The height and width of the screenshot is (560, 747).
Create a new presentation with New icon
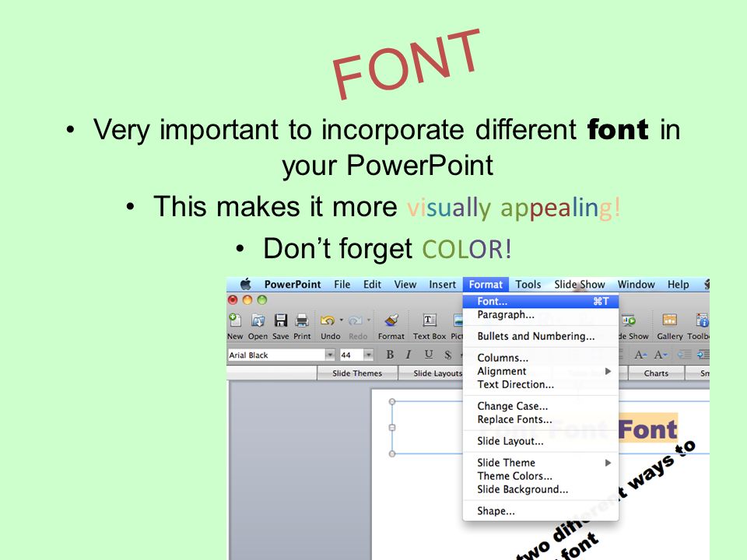click(x=235, y=320)
